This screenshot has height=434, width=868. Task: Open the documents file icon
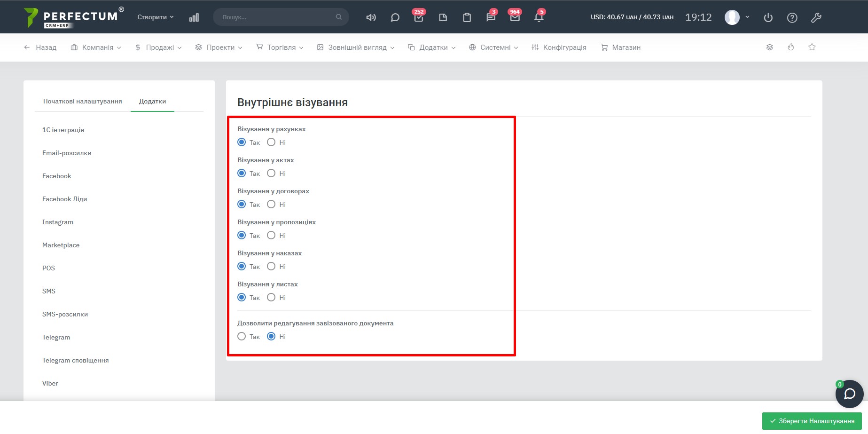(x=443, y=17)
